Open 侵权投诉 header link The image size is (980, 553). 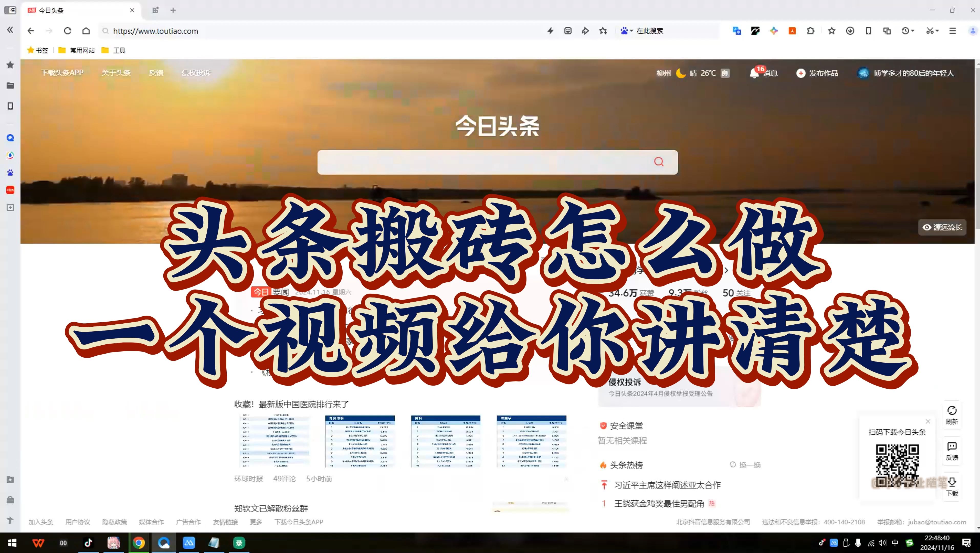196,73
